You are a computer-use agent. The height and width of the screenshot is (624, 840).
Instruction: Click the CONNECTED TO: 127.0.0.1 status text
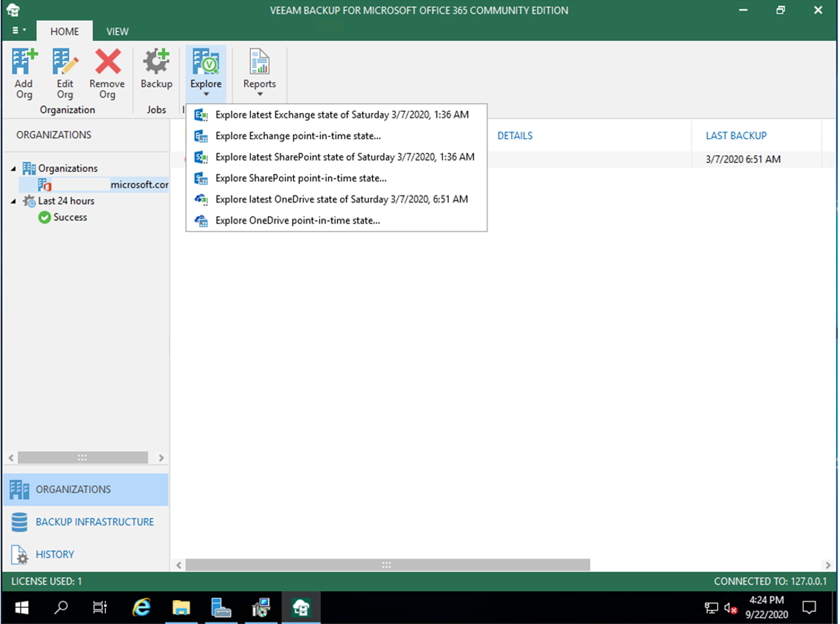tap(770, 581)
